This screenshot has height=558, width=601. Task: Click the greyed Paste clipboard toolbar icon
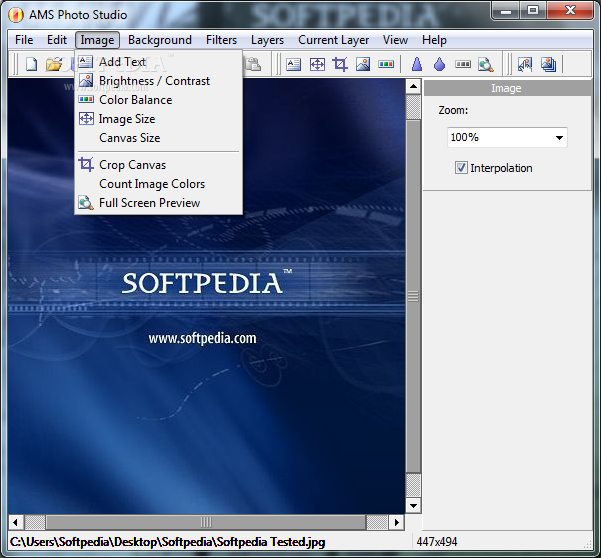253,64
